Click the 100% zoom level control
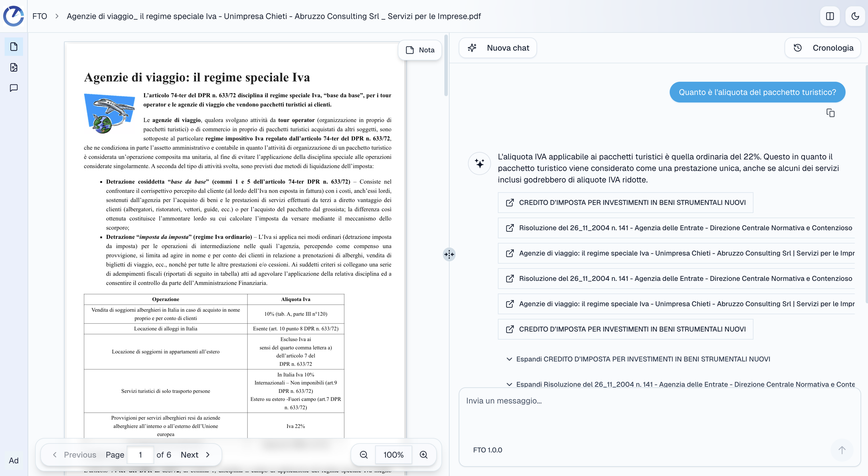Image resolution: width=868 pixels, height=476 pixels. (x=394, y=454)
